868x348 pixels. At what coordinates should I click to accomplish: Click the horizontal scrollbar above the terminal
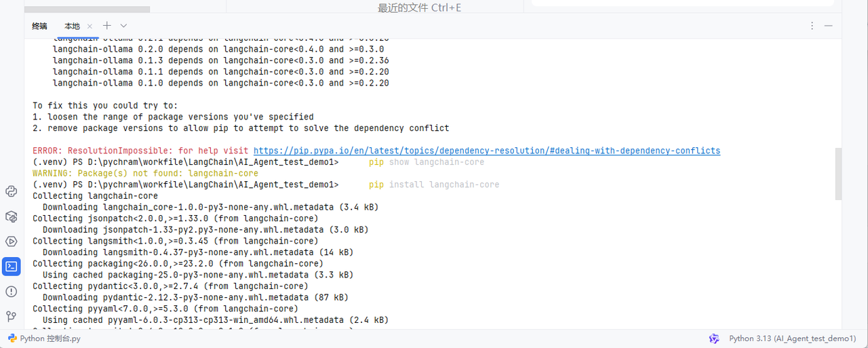(87, 9)
